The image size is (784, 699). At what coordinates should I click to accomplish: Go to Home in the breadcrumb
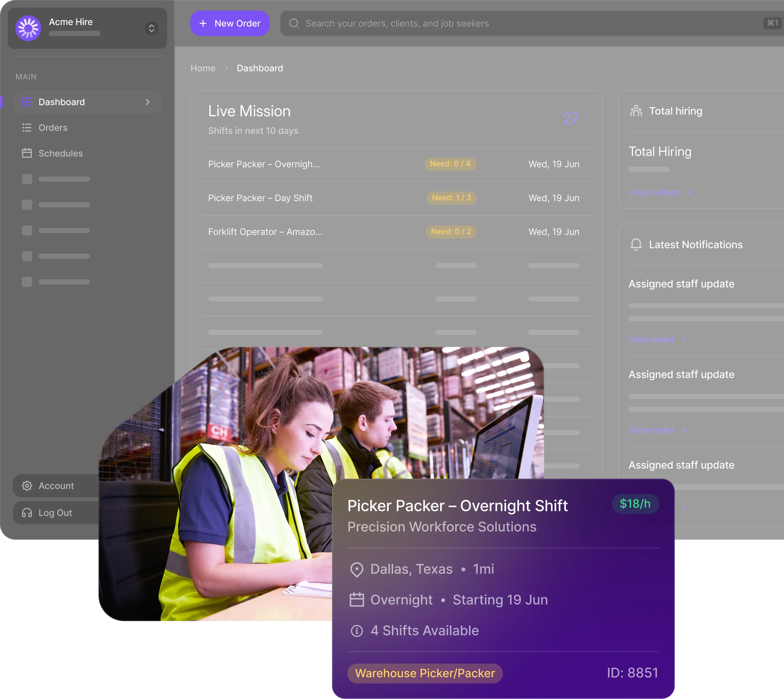pyautogui.click(x=203, y=68)
